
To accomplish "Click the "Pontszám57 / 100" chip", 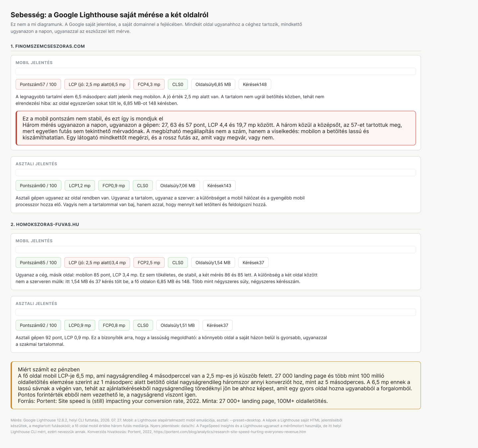I will (38, 84).
